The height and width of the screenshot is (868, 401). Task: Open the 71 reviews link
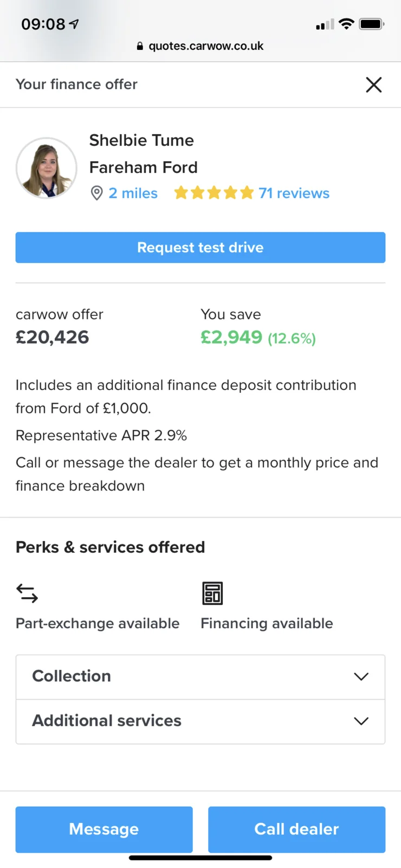294,193
